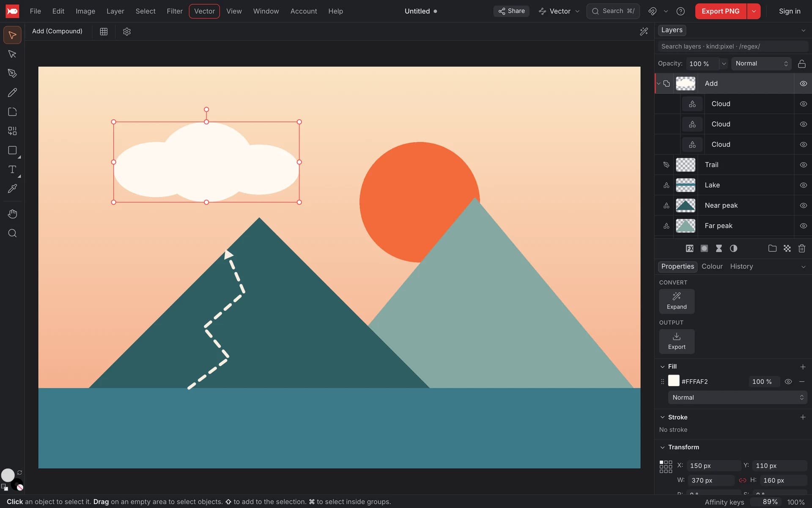Open the grid settings icon in toolbar
Screen dimensions: 812x508
[104, 31]
